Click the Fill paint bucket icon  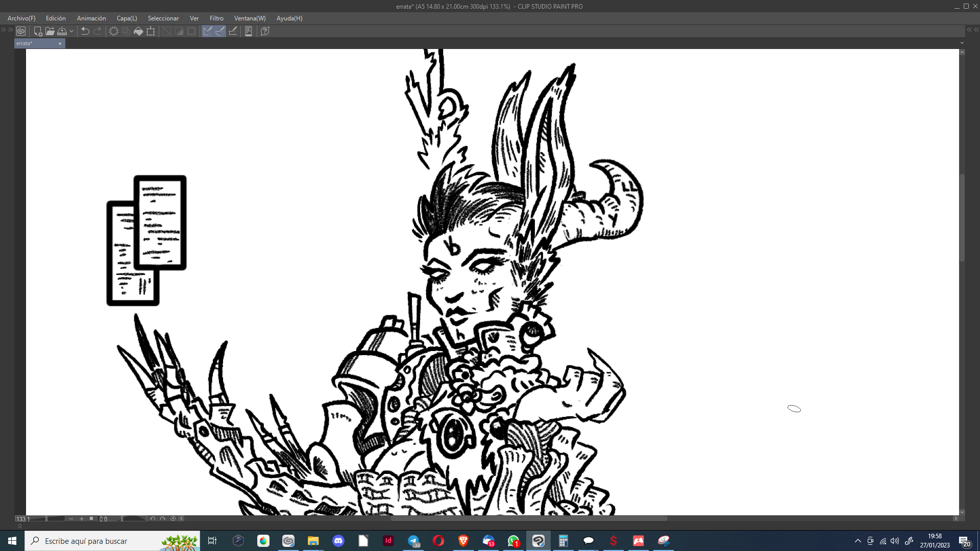coord(138,31)
